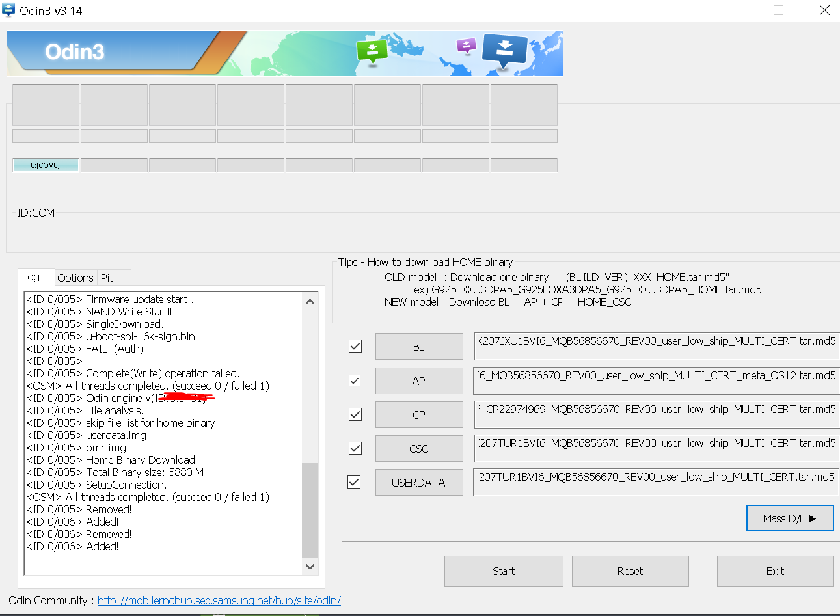This screenshot has height=616, width=840.
Task: Click 'Home Binary Download' log line
Action: pyautogui.click(x=111, y=460)
